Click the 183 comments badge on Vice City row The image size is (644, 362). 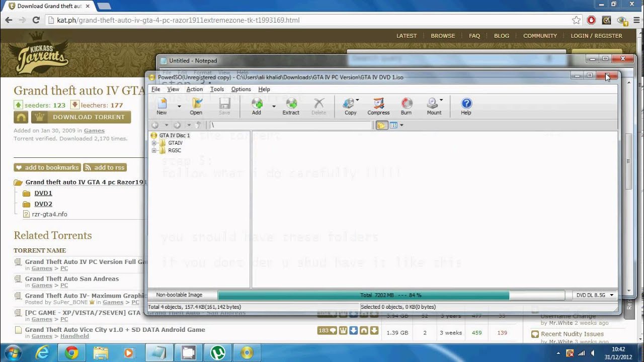327,331
